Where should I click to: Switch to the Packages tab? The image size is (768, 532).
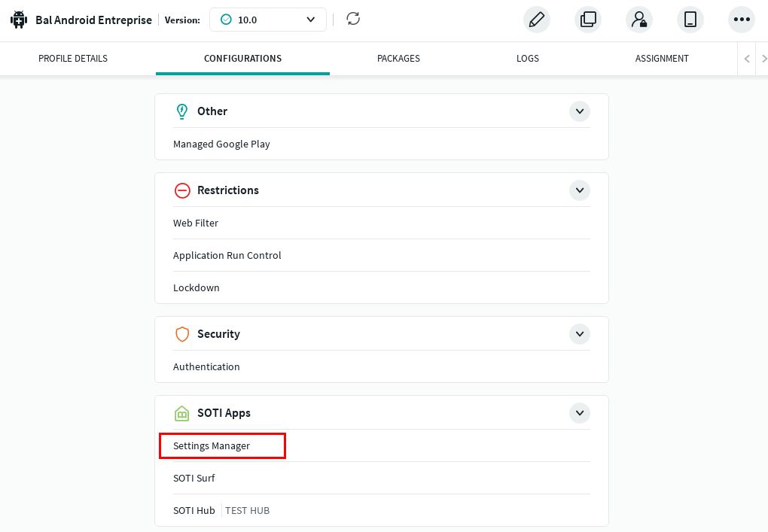398,59
